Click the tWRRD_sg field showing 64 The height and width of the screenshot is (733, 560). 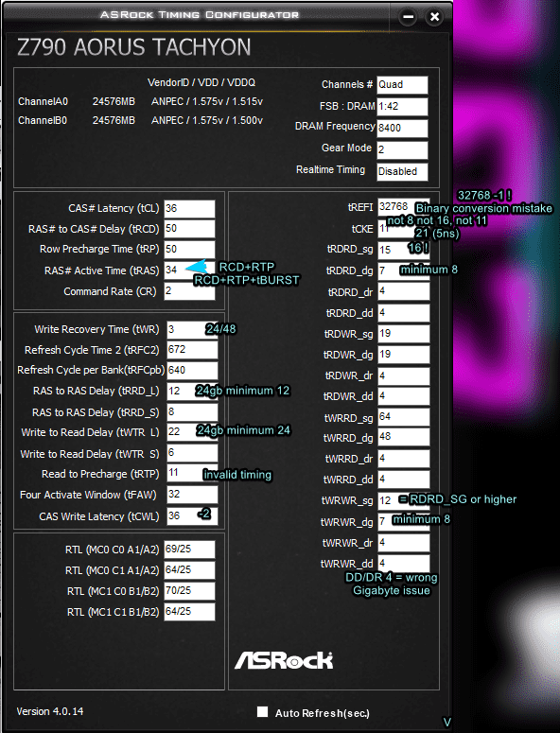[403, 417]
